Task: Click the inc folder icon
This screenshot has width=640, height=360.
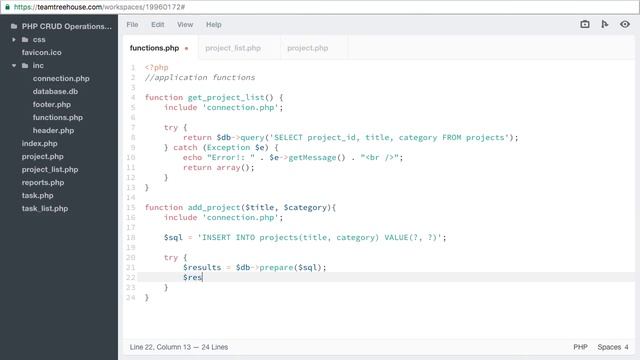Action: click(x=25, y=65)
